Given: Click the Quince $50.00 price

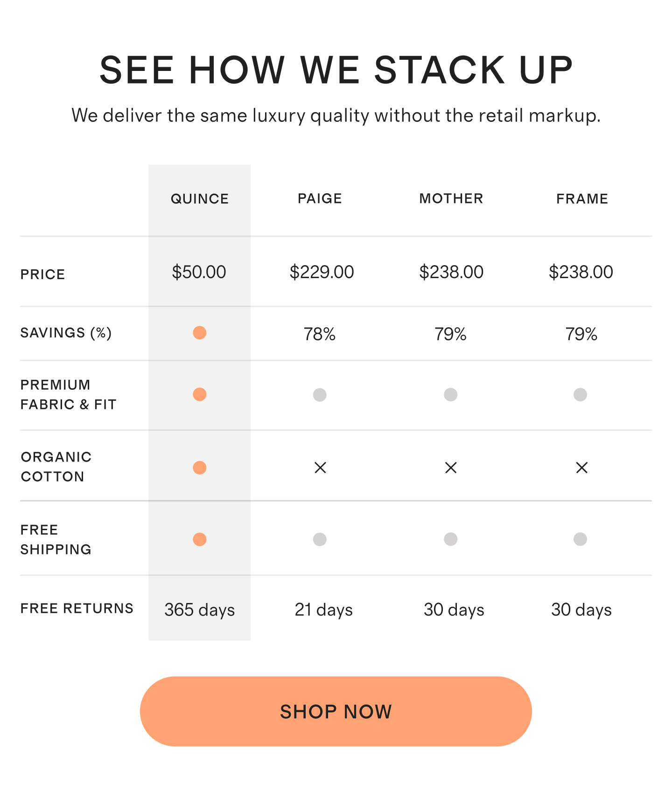Looking at the screenshot, I should coord(199,272).
